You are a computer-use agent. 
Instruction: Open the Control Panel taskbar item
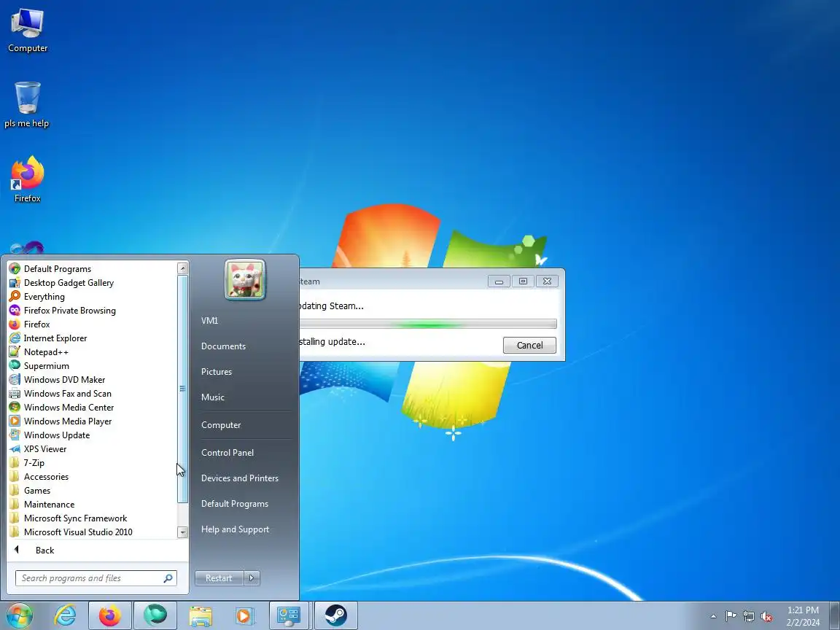tap(289, 616)
